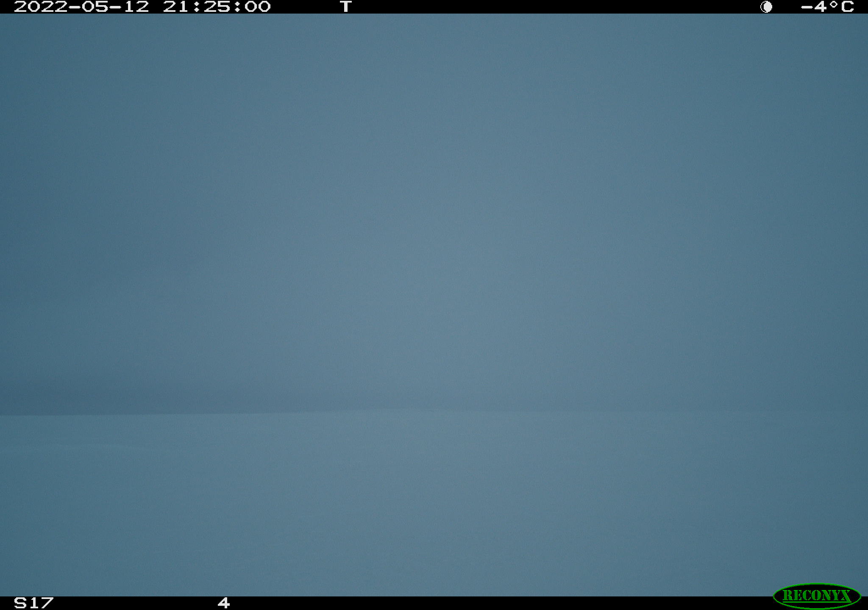Click the foggy sky above the horizon
The image size is (868, 610).
(x=434, y=212)
